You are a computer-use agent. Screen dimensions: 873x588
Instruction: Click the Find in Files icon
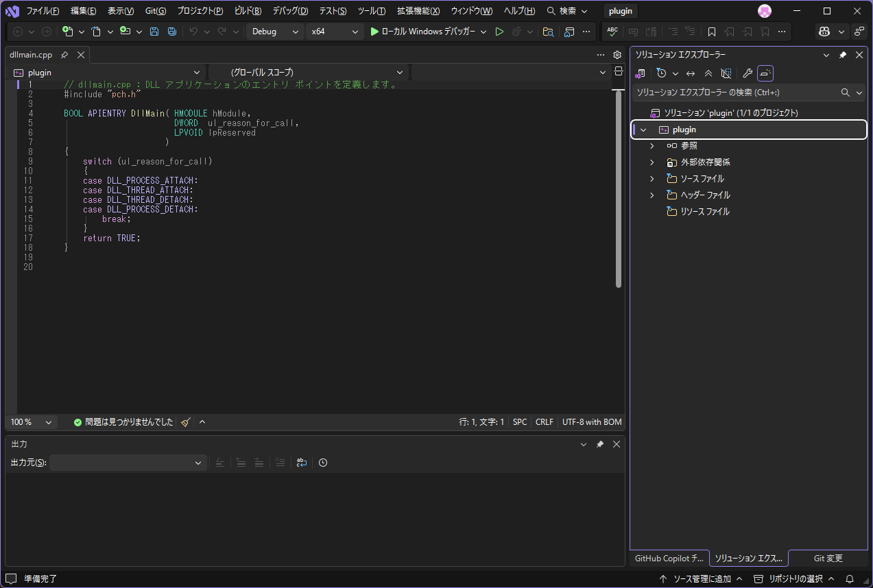point(548,32)
